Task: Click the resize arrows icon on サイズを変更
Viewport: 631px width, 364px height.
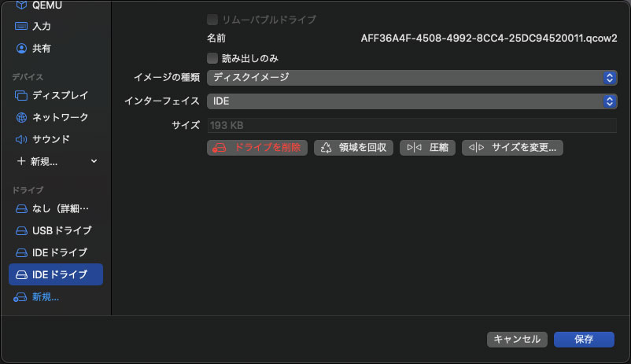Action: (x=477, y=148)
